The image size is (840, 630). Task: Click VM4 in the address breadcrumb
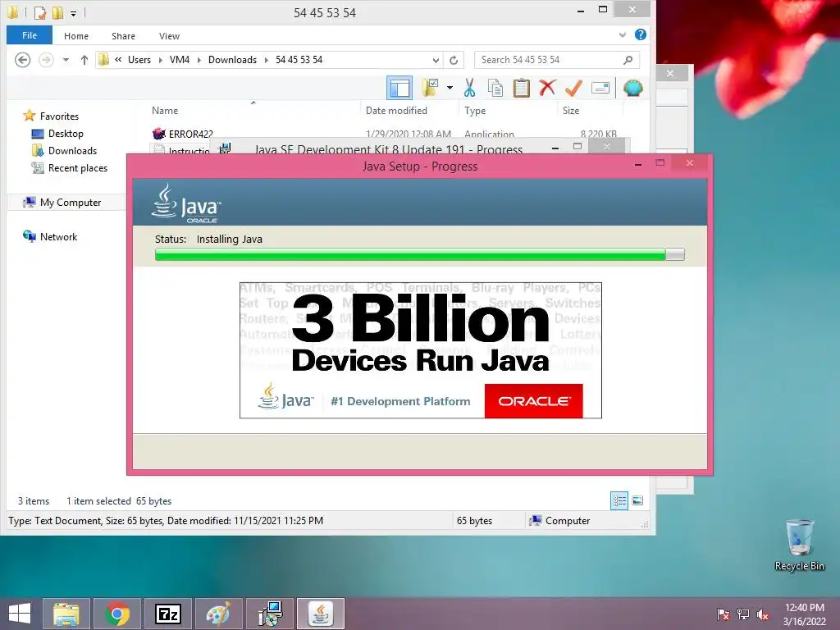pyautogui.click(x=180, y=59)
